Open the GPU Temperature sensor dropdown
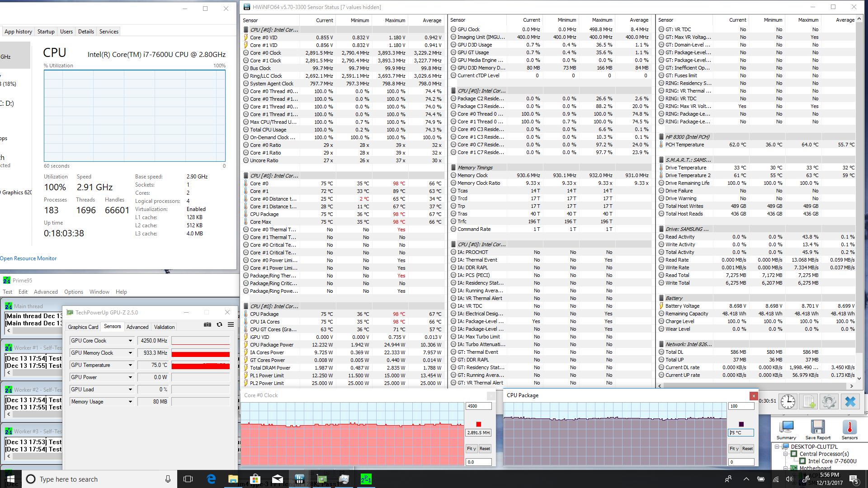 pyautogui.click(x=130, y=365)
